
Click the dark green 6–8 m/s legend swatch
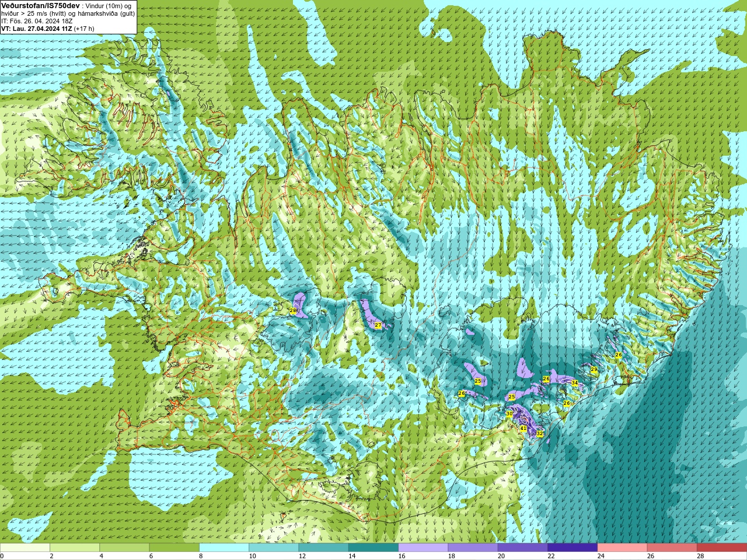(174, 548)
